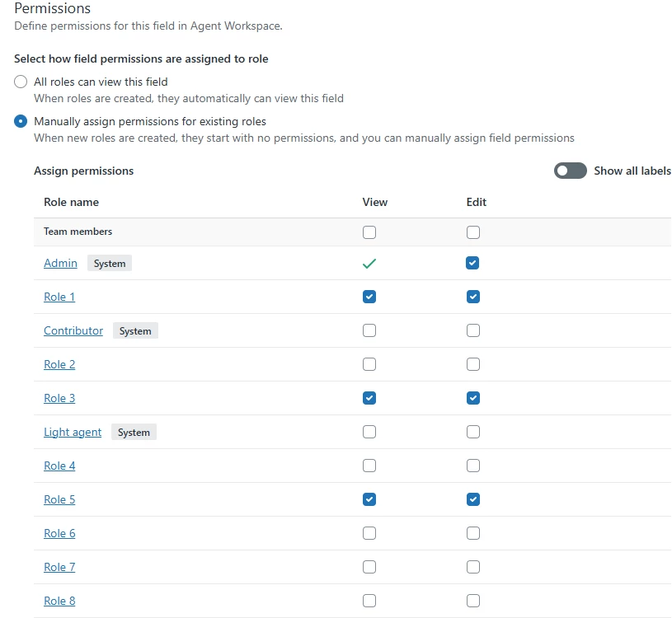Uncheck Edit permission for Role 3

point(473,398)
